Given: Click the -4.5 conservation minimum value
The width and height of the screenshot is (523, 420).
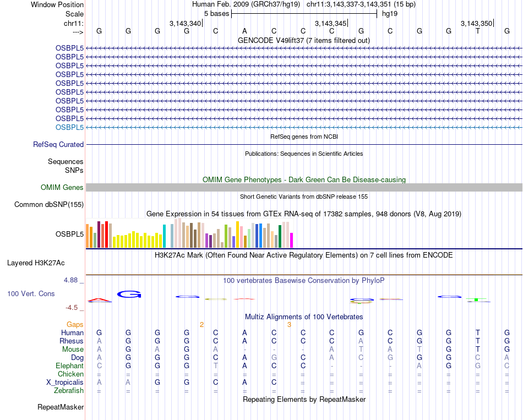Looking at the screenshot, I should point(72,308).
